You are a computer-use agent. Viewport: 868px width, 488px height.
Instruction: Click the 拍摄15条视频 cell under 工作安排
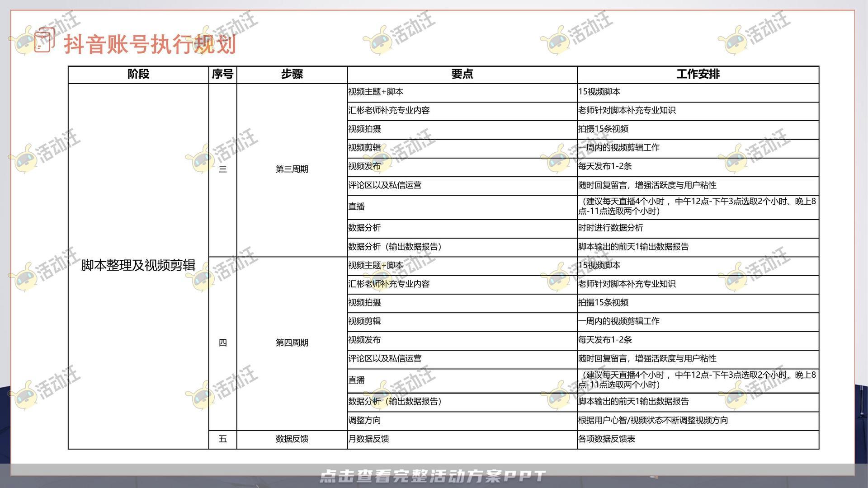click(604, 130)
